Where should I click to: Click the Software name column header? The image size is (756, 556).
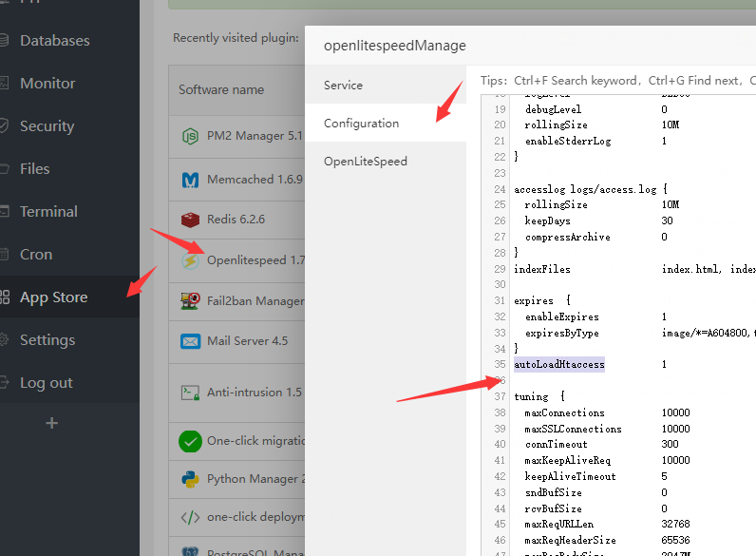pyautogui.click(x=221, y=89)
